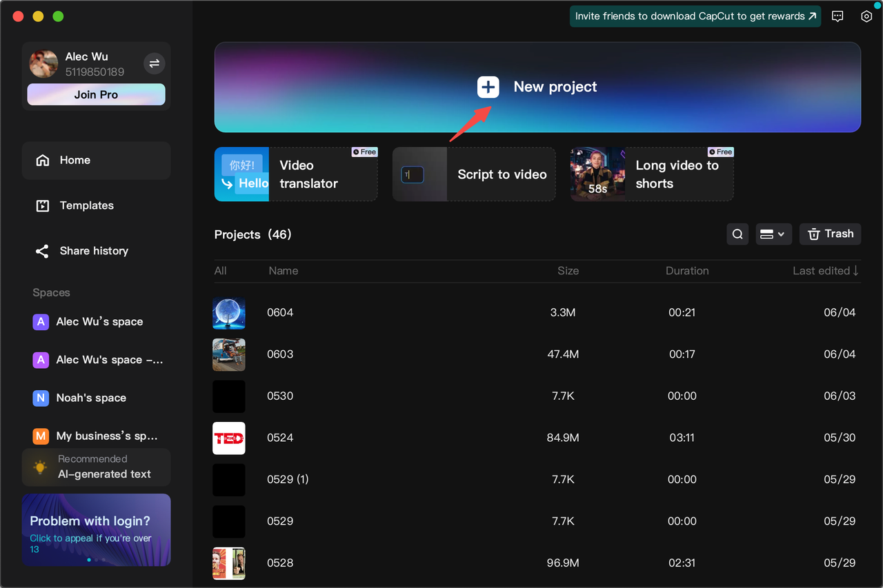Click the Script to video thumbnail

coord(419,174)
